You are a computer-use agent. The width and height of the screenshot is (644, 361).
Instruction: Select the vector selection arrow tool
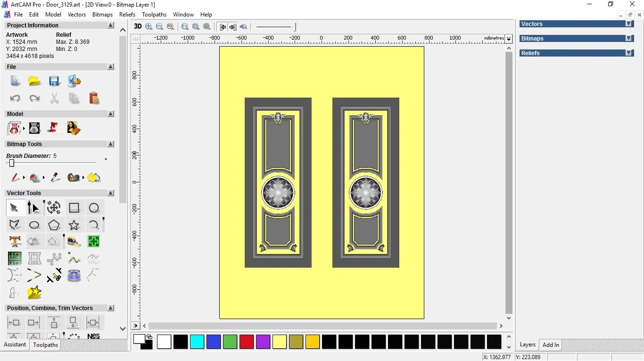click(x=15, y=207)
